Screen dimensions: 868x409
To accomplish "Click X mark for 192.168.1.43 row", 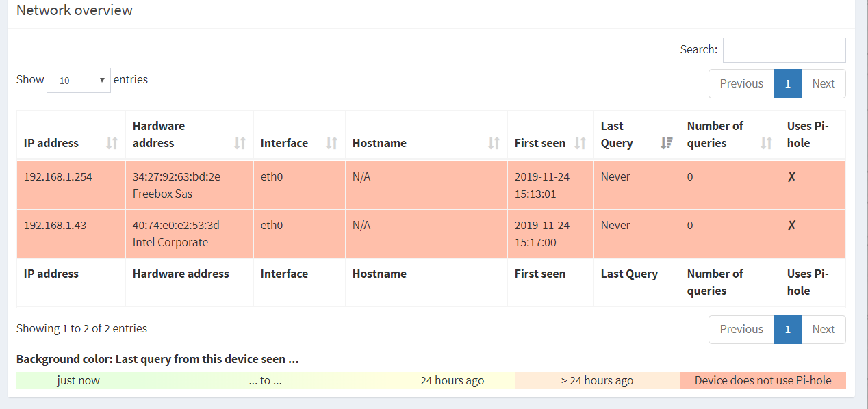I will [791, 225].
